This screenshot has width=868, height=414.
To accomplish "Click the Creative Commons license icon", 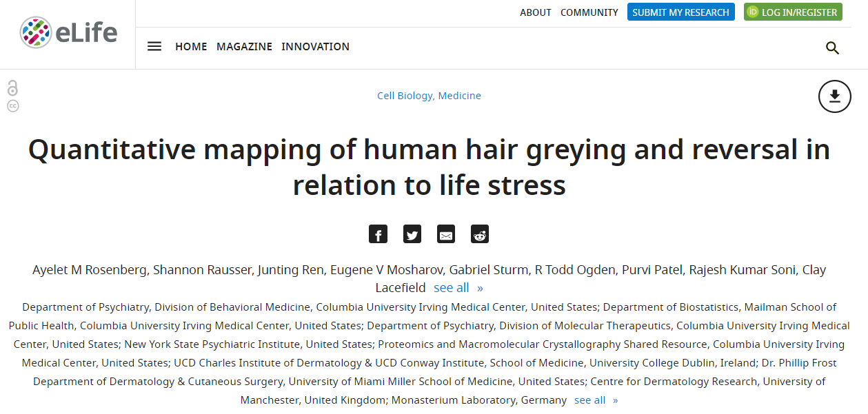I will pos(12,106).
